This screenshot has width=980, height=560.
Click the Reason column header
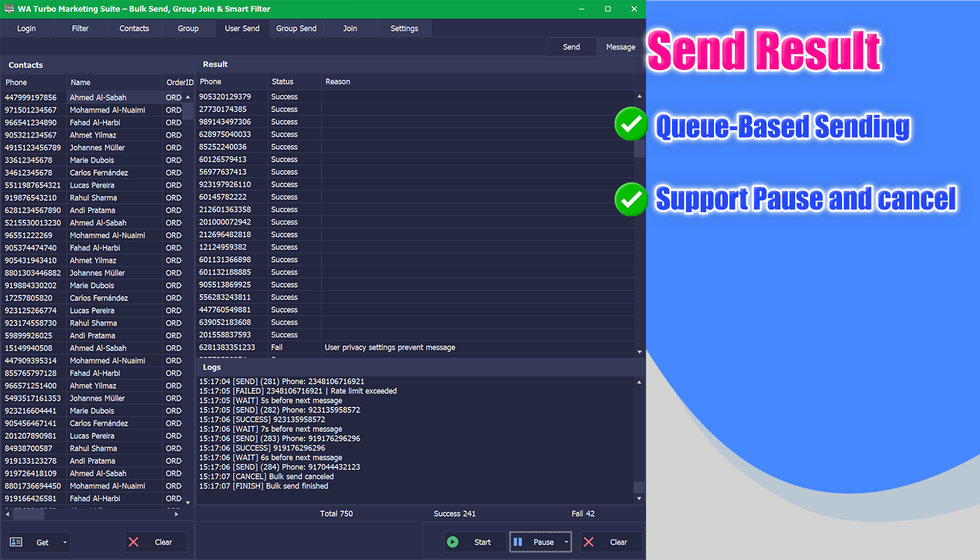478,82
